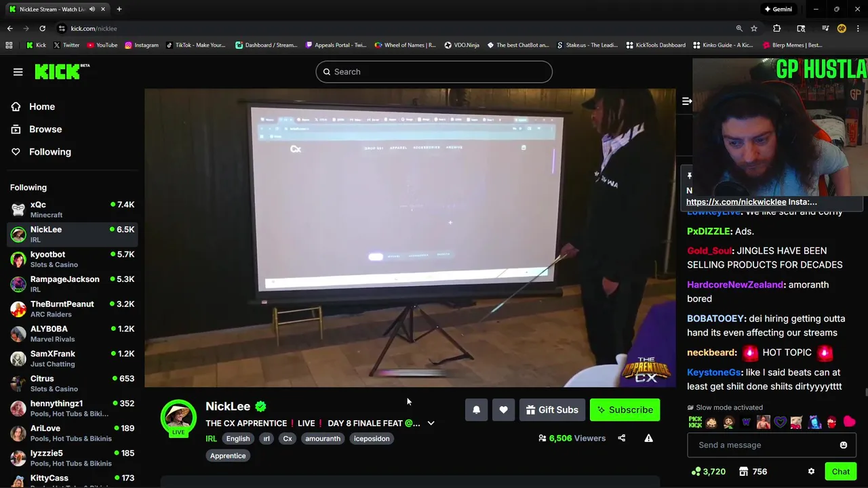
Task: Insert the purple outlined heart emote
Action: pyautogui.click(x=781, y=422)
